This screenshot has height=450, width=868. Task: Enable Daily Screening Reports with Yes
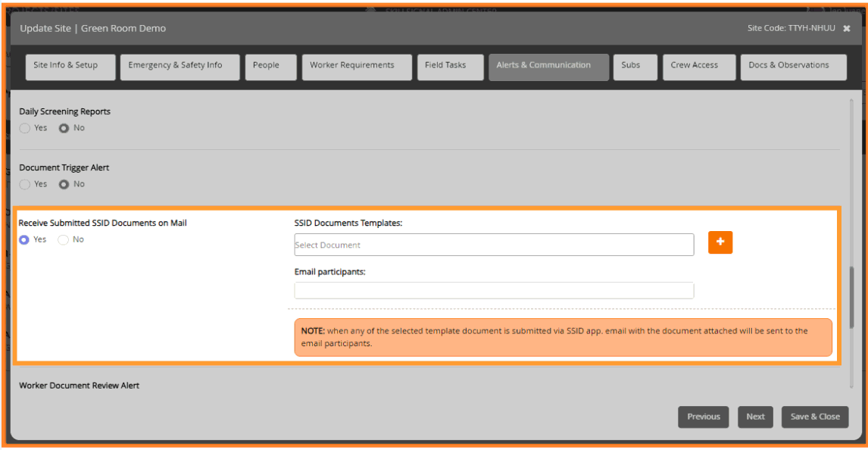pos(23,128)
